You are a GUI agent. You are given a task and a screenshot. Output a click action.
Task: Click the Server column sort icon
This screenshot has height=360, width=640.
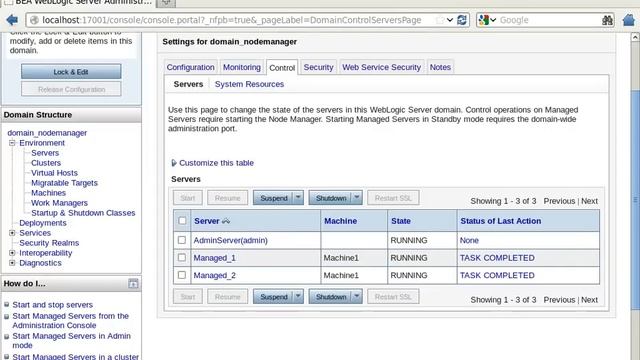226,221
